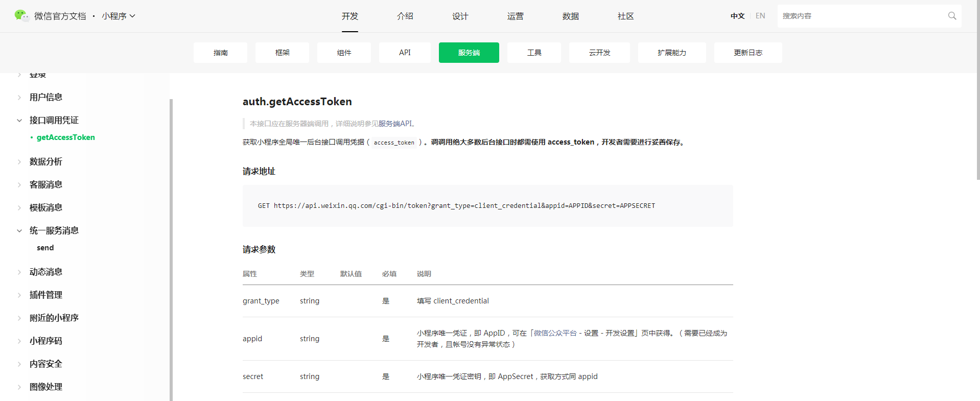Open the 工具 tab
The image size is (980, 401).
tap(534, 53)
